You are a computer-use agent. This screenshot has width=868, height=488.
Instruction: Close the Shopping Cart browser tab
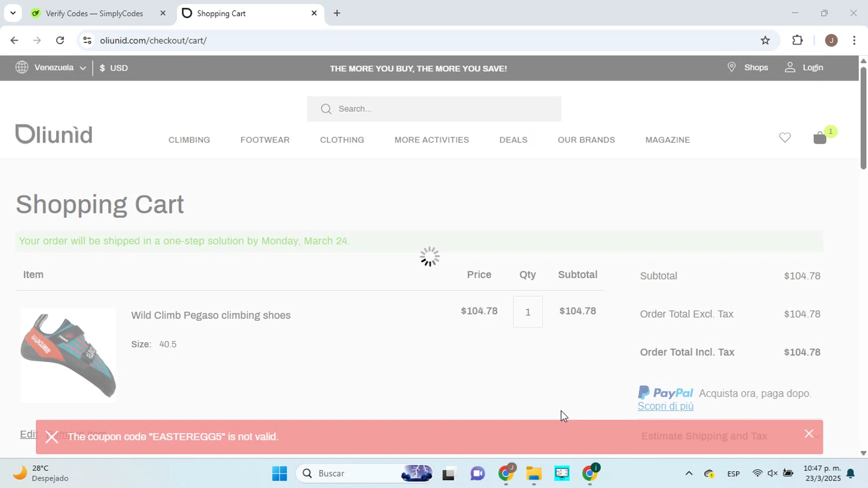click(314, 13)
